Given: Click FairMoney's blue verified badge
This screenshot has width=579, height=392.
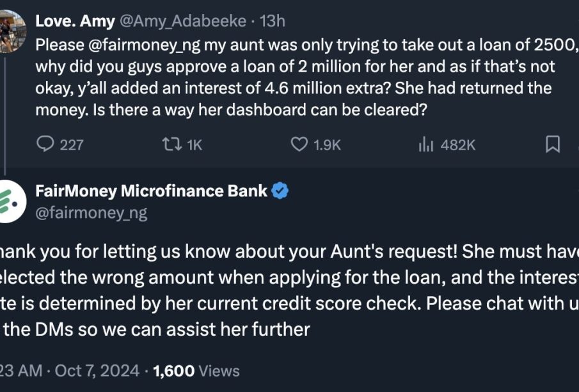Looking at the screenshot, I should click(280, 191).
